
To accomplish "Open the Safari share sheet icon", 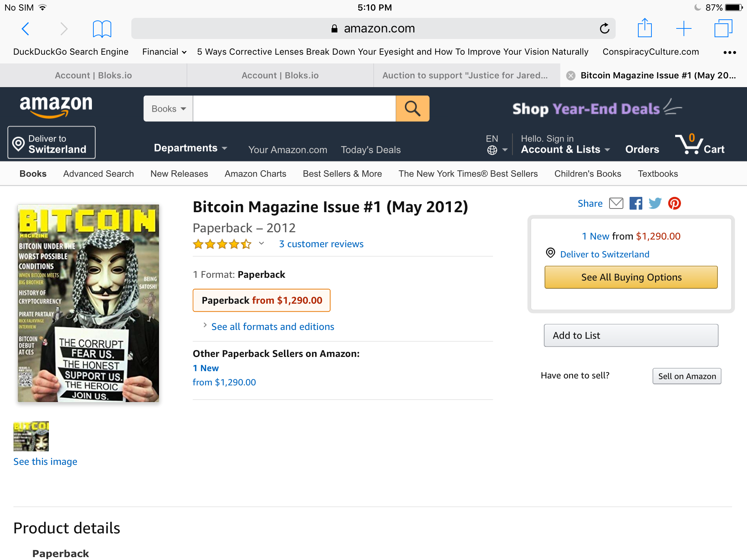I will point(645,28).
